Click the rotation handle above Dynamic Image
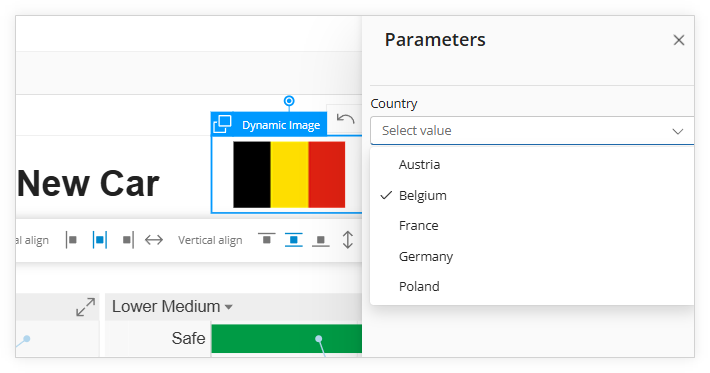 click(289, 100)
